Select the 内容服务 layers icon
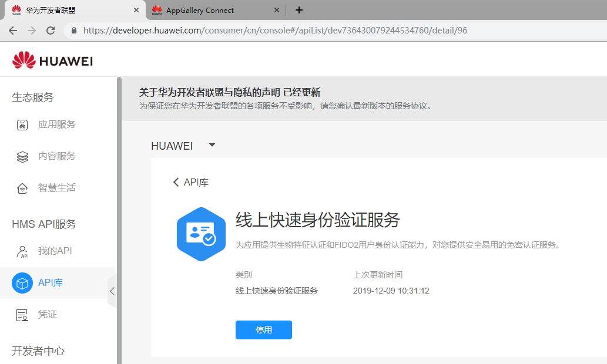Screen dimensions: 607x364 pos(22,156)
